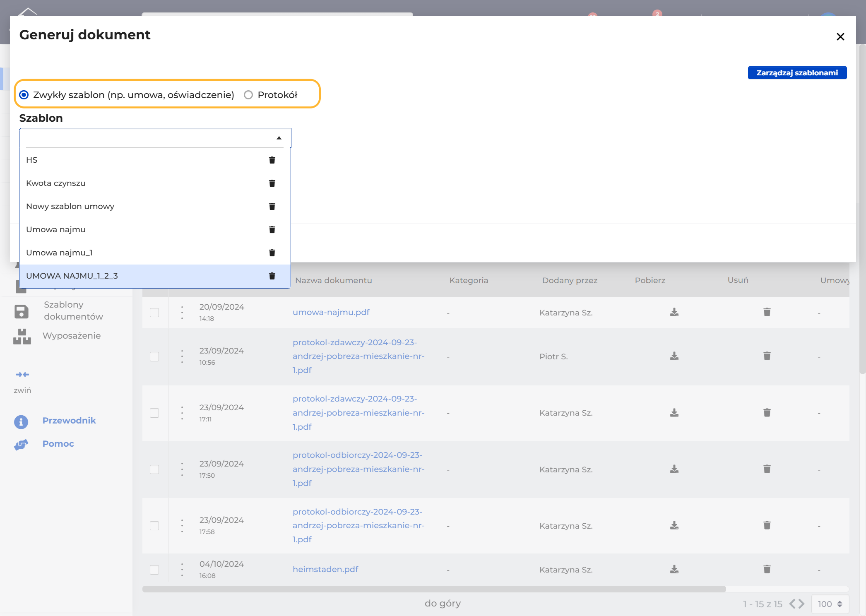Download the Piotr S. protocol document
The width and height of the screenshot is (866, 616).
pos(674,356)
